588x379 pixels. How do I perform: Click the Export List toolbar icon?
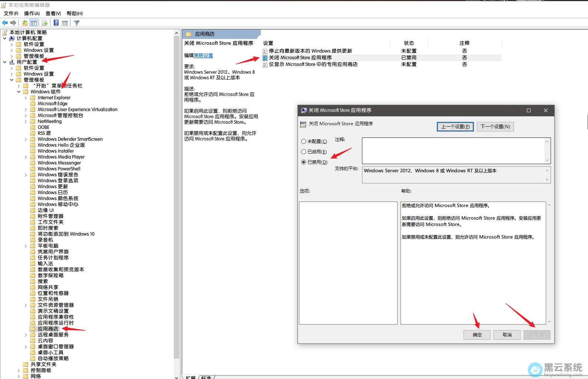(x=45, y=23)
